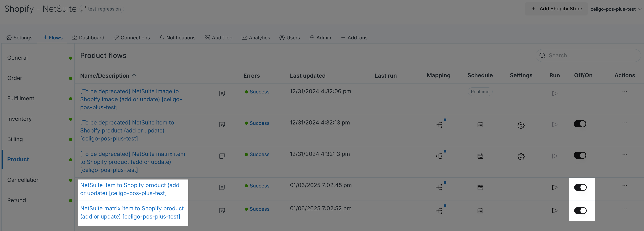Open description note for NetSuite matrix item flow
This screenshot has height=231, width=644.
pyautogui.click(x=222, y=211)
